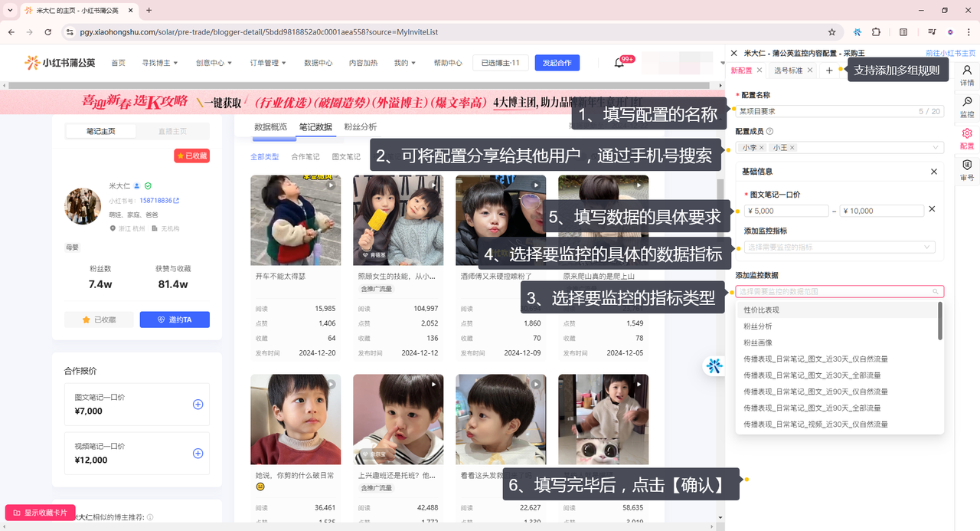
Task: Expand the 配置成员 selector
Action: [935, 148]
